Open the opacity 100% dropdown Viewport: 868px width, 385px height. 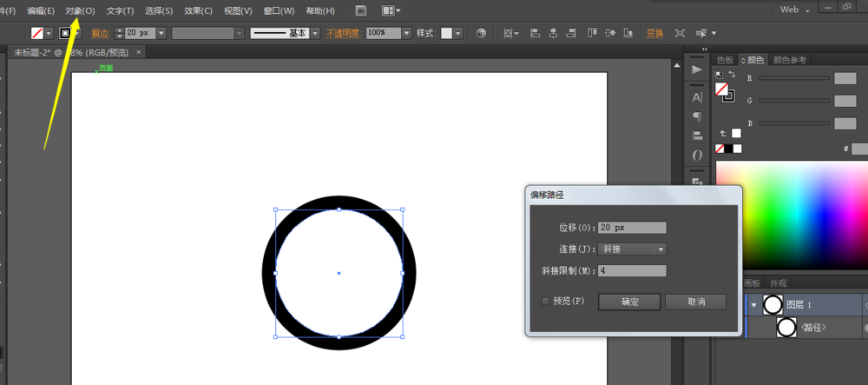406,33
